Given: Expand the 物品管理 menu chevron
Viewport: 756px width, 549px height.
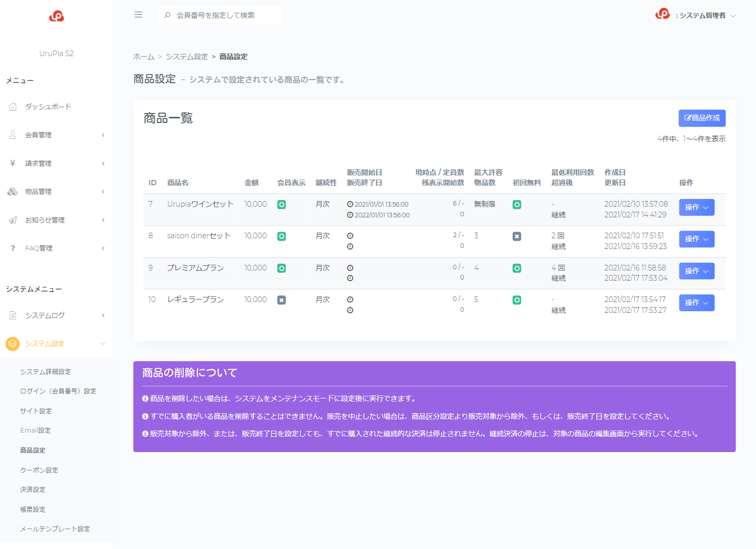Looking at the screenshot, I should [103, 192].
